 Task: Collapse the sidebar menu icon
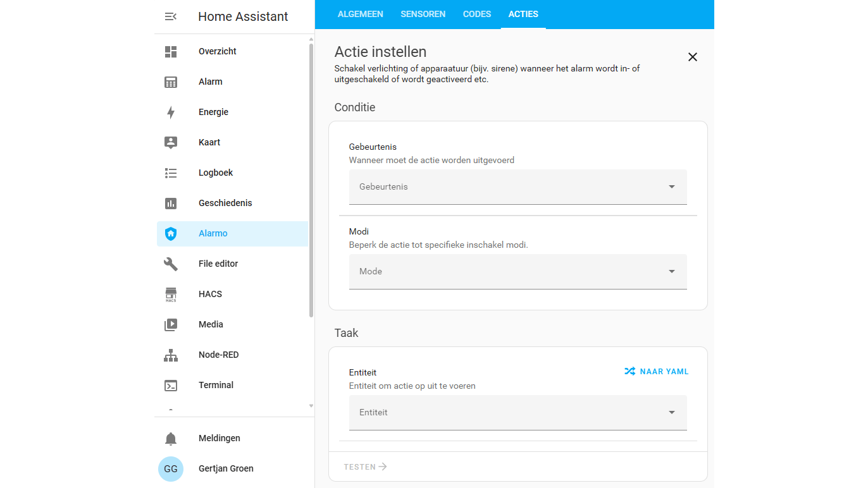[x=171, y=16]
